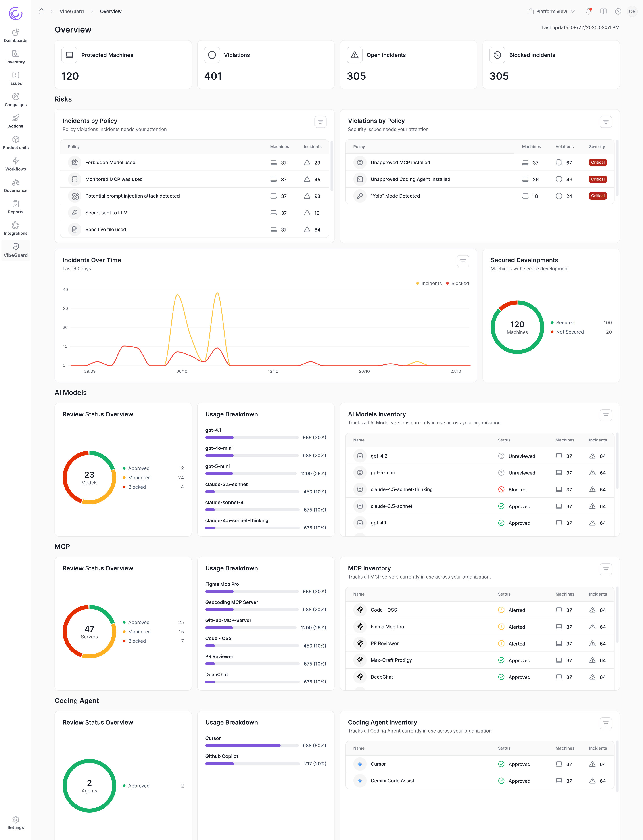Open AI Models Inventory filter button
The image size is (643, 840).
click(x=605, y=415)
